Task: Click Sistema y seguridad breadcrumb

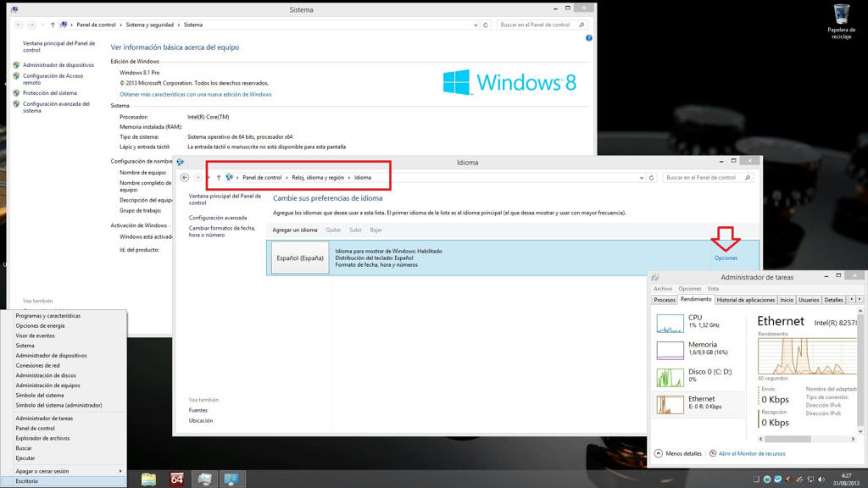Action: (149, 25)
